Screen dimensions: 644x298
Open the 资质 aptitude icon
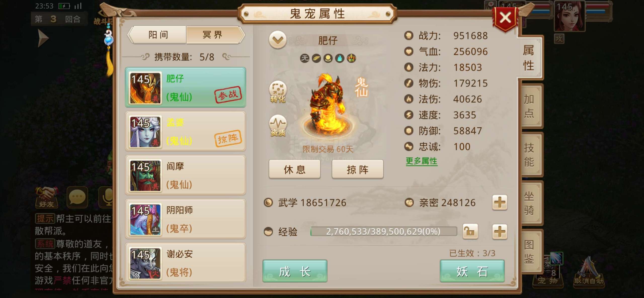tap(278, 125)
